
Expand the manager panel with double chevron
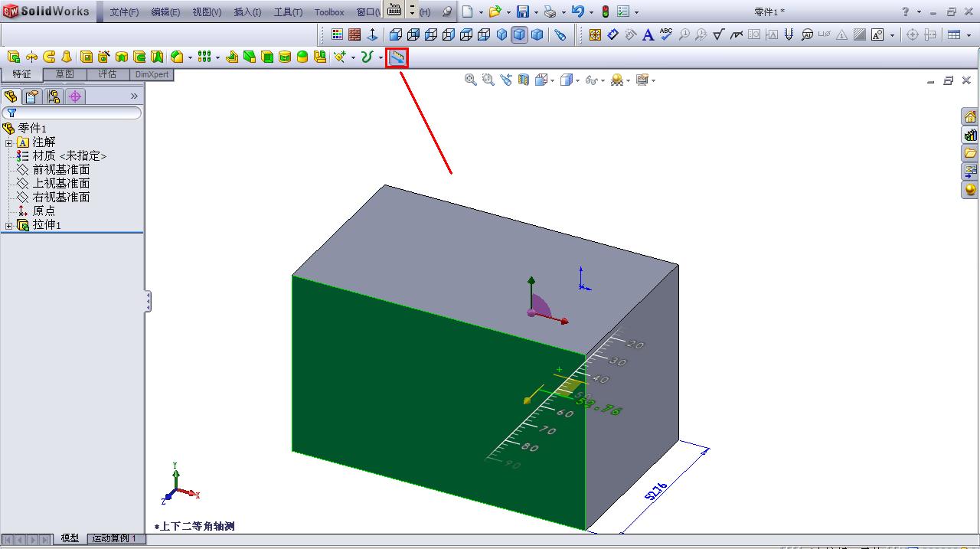pyautogui.click(x=134, y=96)
